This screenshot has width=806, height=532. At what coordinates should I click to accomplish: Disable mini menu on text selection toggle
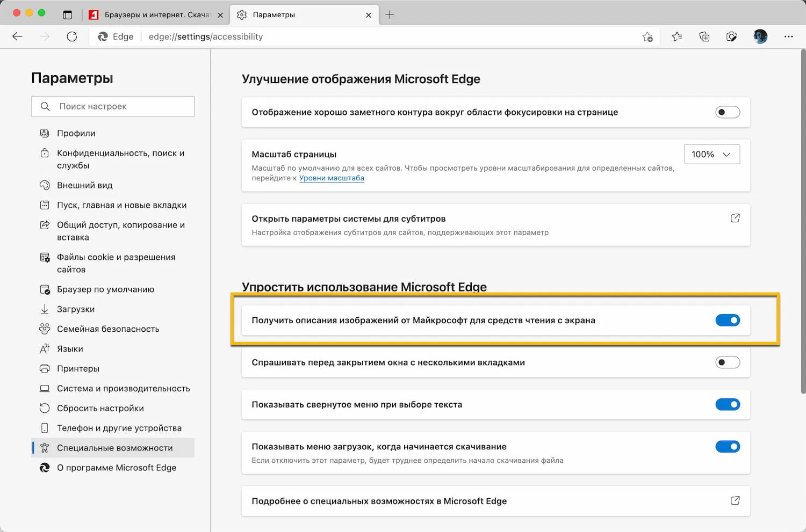click(x=728, y=405)
